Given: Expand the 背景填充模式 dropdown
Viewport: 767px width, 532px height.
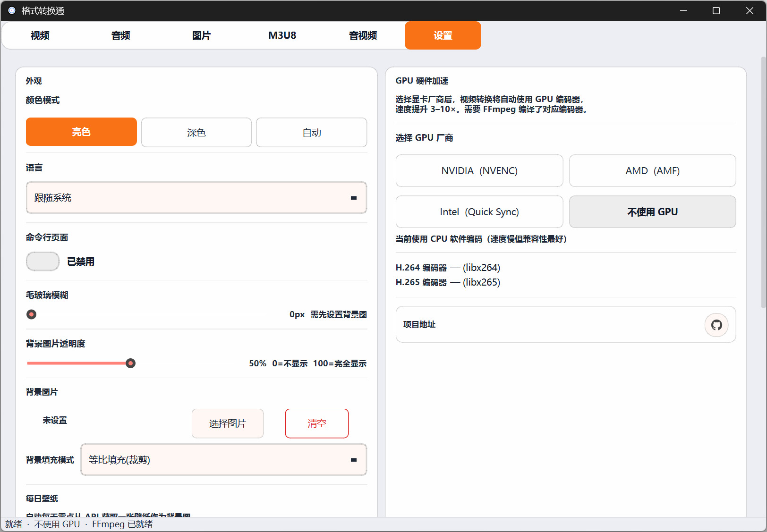Looking at the screenshot, I should pyautogui.click(x=224, y=460).
